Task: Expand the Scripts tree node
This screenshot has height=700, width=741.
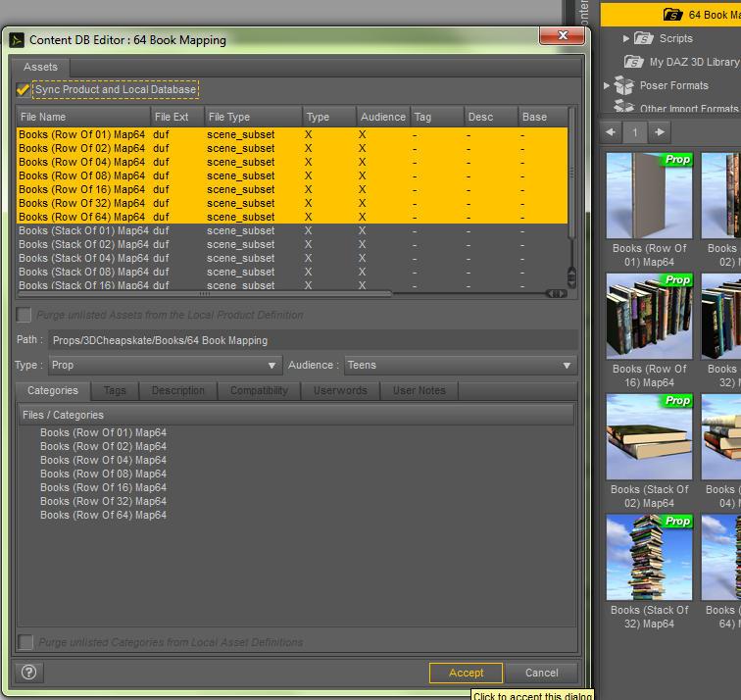Action: coord(626,38)
